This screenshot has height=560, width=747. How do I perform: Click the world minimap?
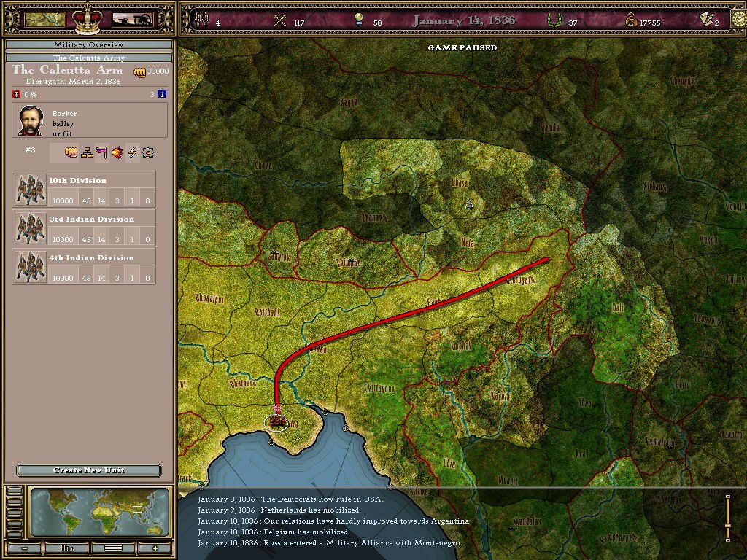[99, 511]
